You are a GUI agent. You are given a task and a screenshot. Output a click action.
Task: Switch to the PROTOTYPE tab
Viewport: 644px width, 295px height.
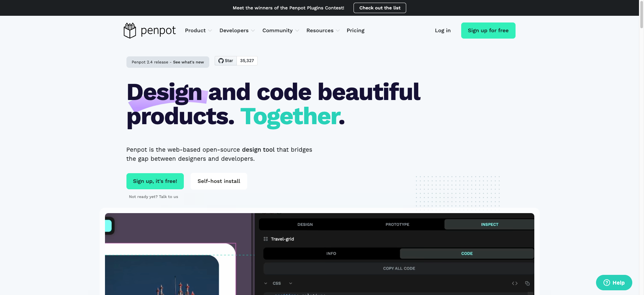point(397,225)
